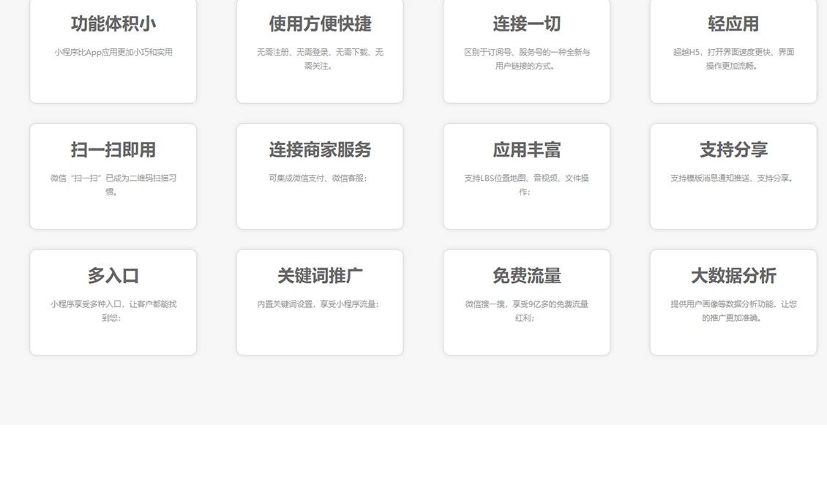Select the 微信"扫一扫"已成为二维码扫描习惯 text
This screenshot has height=504, width=827.
[113, 185]
